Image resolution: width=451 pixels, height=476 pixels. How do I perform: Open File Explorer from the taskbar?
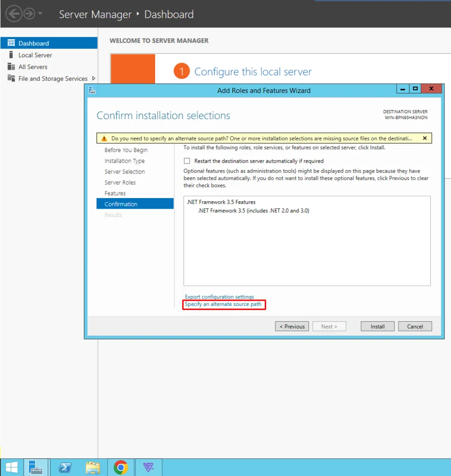tap(93, 467)
